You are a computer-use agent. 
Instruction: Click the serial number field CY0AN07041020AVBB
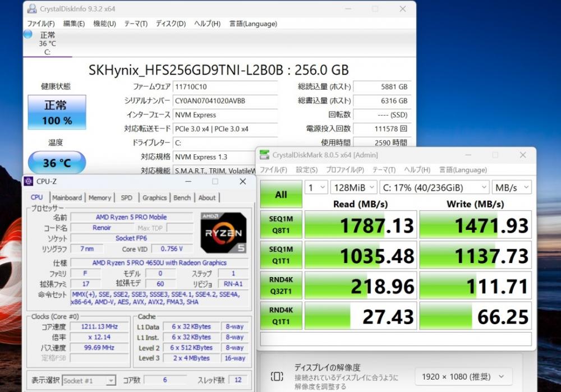point(225,101)
